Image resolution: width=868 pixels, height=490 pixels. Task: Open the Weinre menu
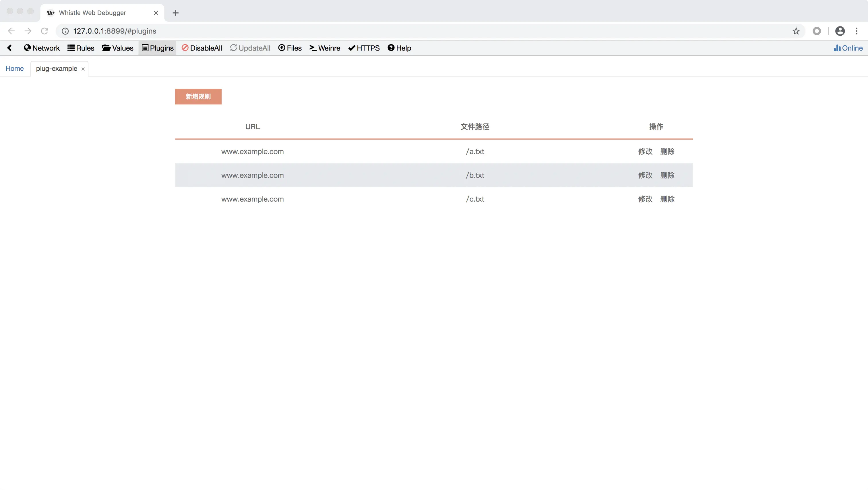tap(325, 48)
